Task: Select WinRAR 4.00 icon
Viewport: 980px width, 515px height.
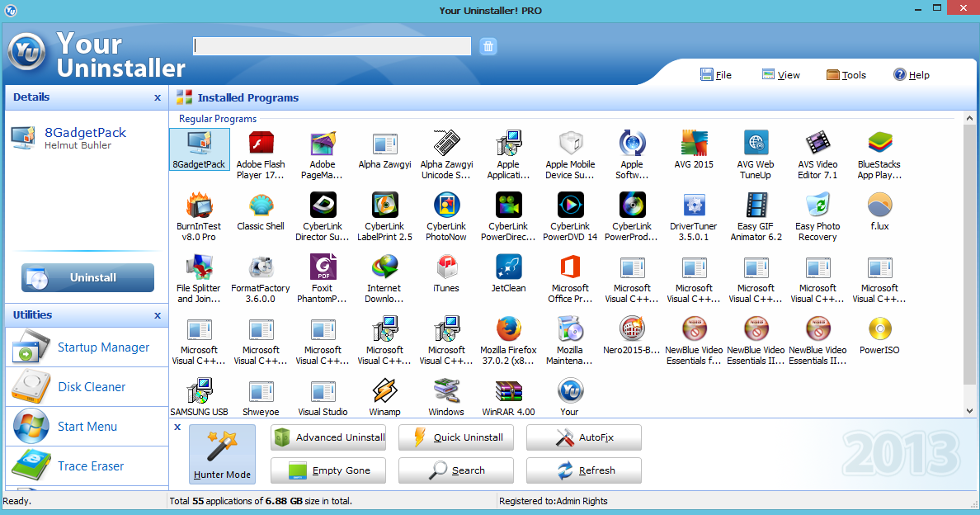Action: 508,391
